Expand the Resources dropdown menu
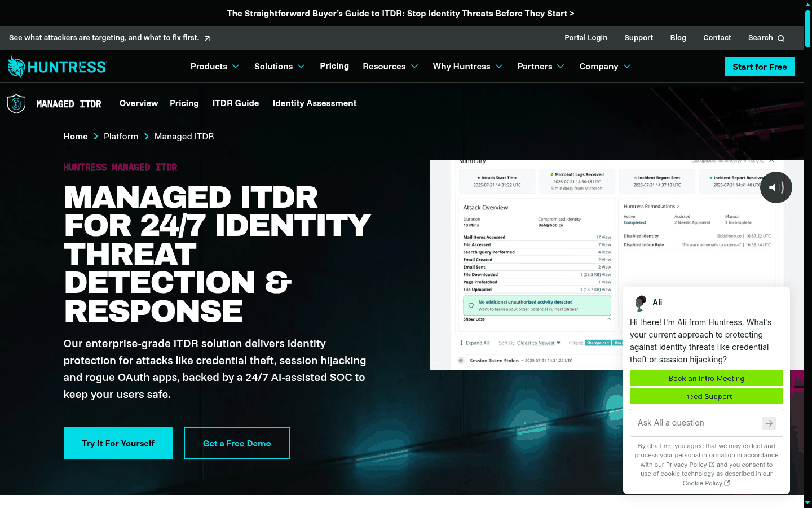Image resolution: width=812 pixels, height=508 pixels. click(x=390, y=67)
